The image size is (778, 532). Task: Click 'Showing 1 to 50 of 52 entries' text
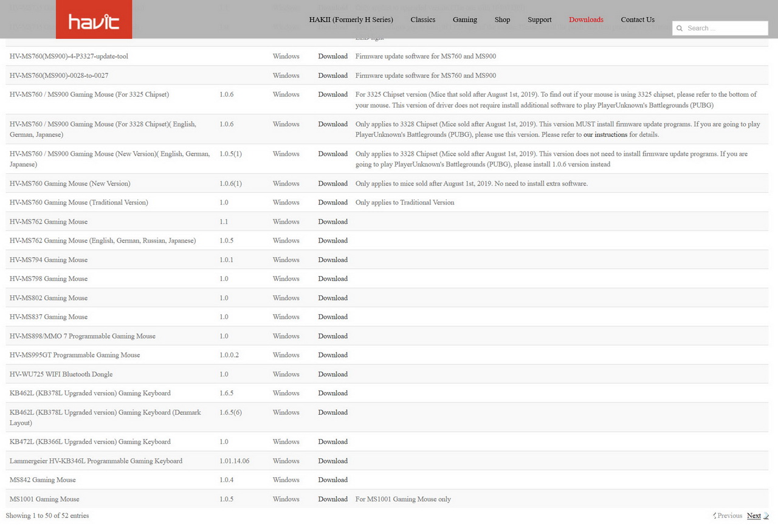[x=47, y=516]
